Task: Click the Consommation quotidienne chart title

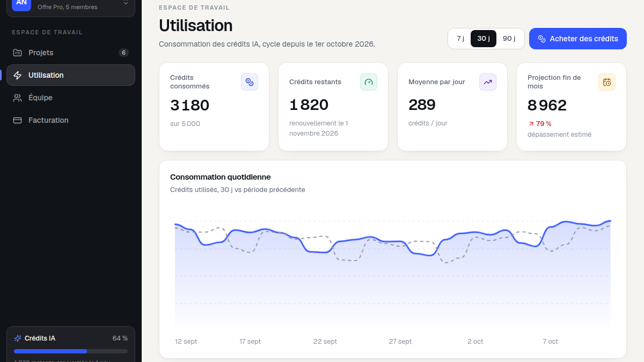Action: [x=221, y=177]
